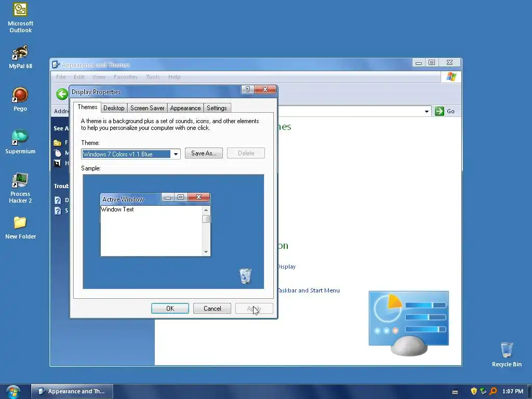This screenshot has height=399, width=532.
Task: Click the security shield tray icon
Action: [x=474, y=391]
